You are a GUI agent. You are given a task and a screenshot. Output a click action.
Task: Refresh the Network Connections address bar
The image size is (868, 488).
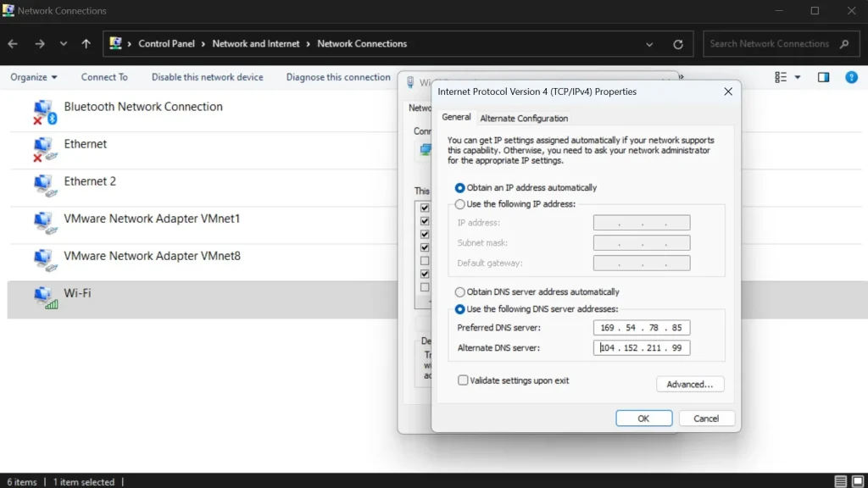pos(677,44)
